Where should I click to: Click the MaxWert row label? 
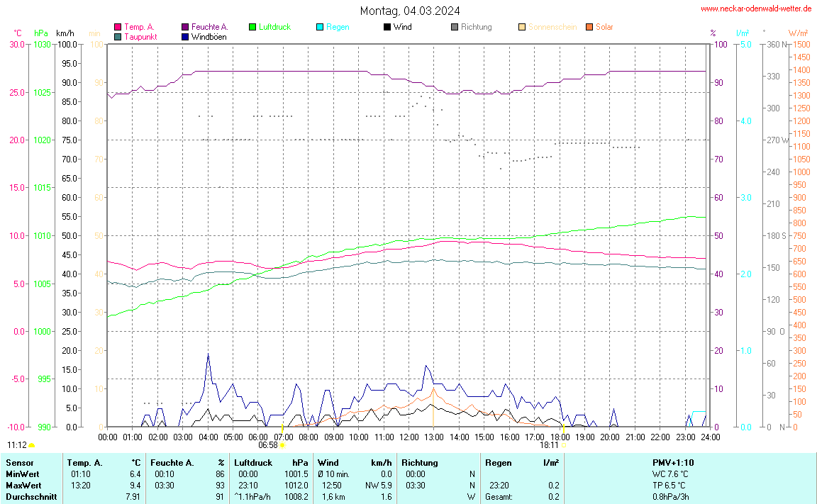[23, 485]
